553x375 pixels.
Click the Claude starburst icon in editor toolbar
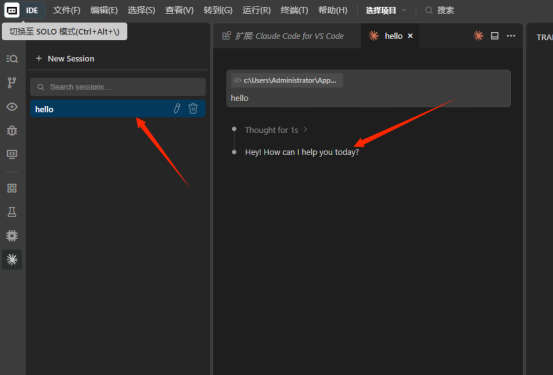[478, 36]
